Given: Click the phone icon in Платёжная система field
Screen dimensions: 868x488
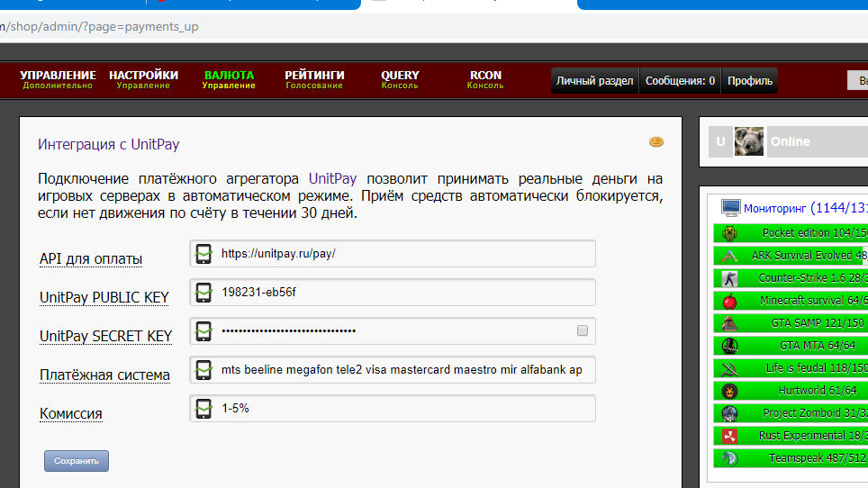Looking at the screenshot, I should [x=203, y=370].
